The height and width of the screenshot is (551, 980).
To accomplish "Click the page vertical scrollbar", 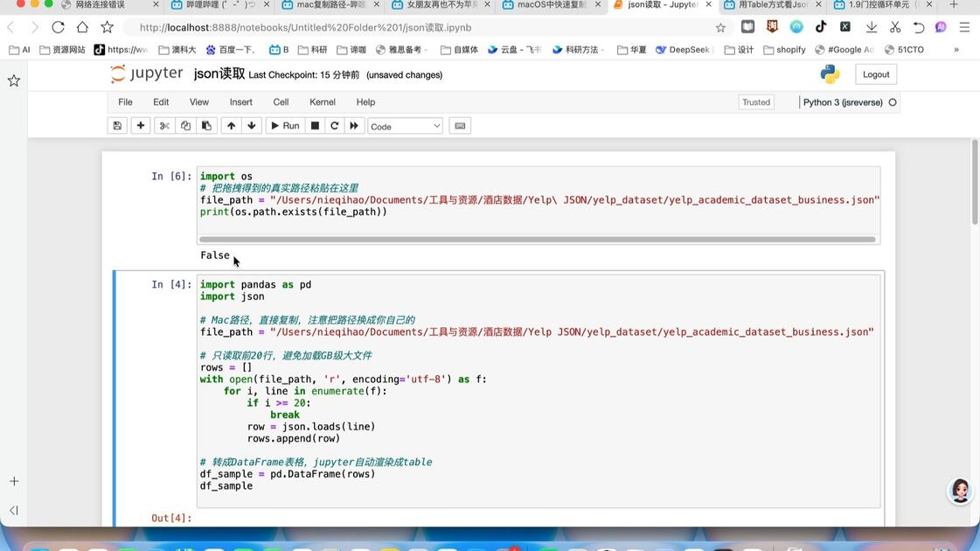I will coord(975,181).
